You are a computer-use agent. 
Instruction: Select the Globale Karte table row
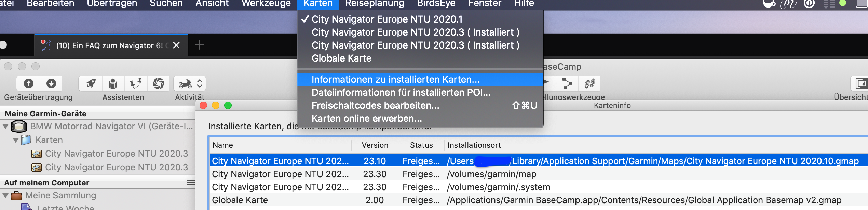tap(539, 200)
